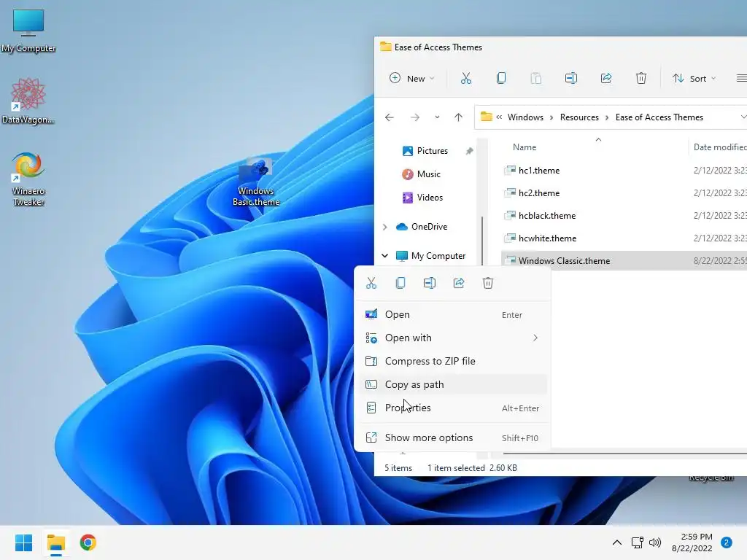Choose Open with in context menu
This screenshot has height=560, width=747.
point(452,338)
